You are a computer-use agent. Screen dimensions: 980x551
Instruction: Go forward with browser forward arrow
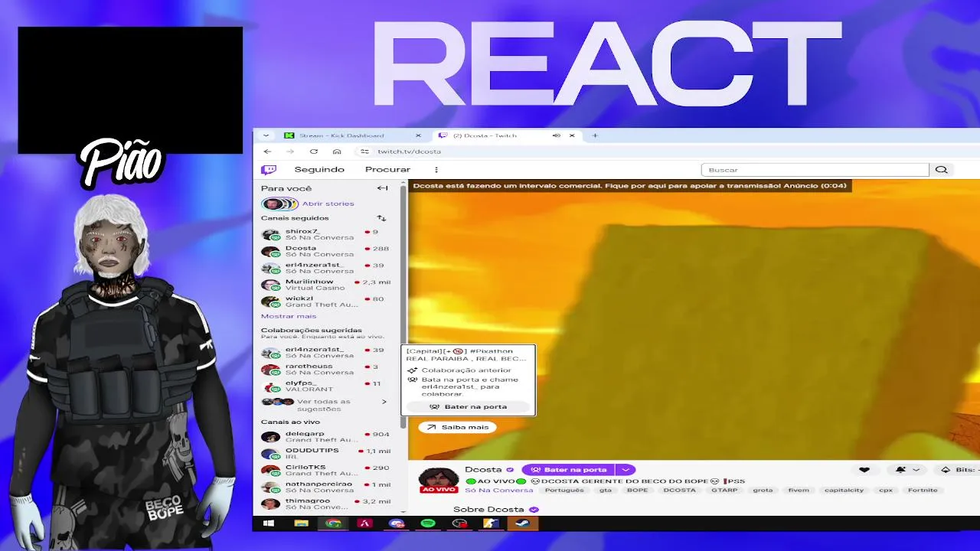pos(290,152)
